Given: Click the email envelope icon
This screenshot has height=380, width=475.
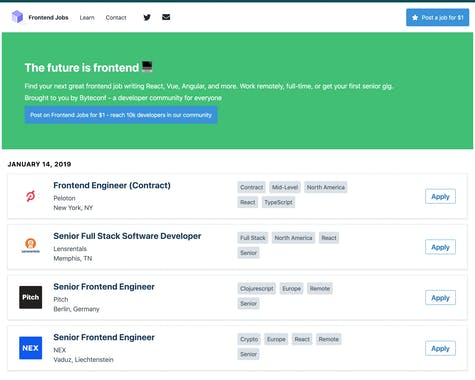Looking at the screenshot, I should [166, 17].
